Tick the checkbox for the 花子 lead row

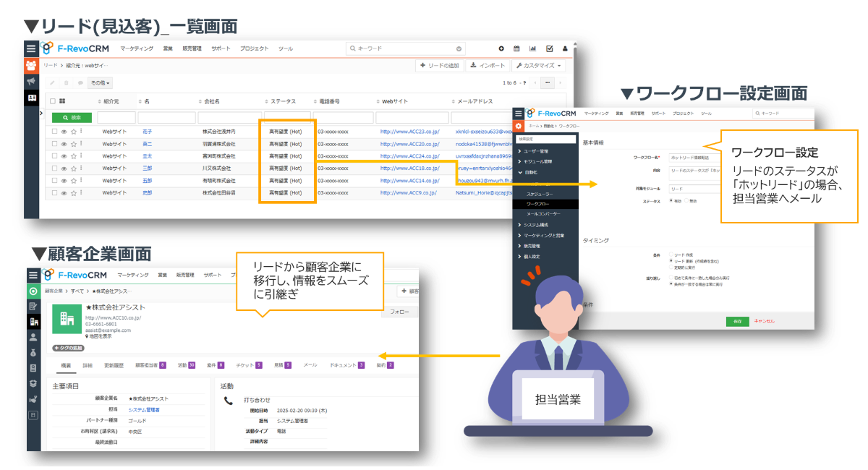tap(54, 132)
